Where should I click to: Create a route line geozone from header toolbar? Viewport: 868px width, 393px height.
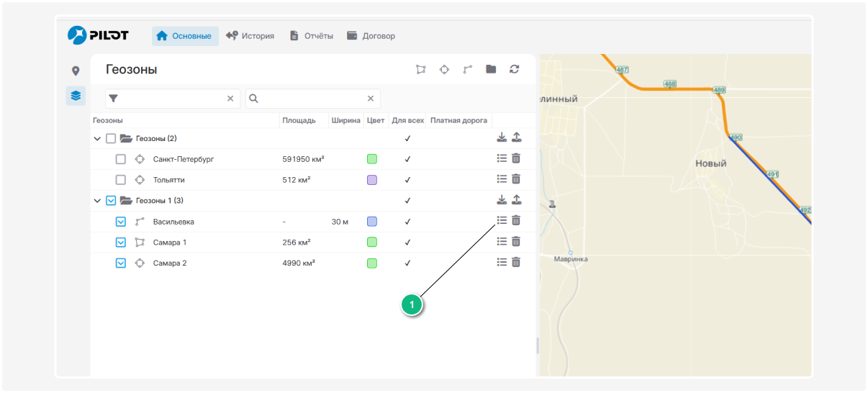click(x=468, y=69)
